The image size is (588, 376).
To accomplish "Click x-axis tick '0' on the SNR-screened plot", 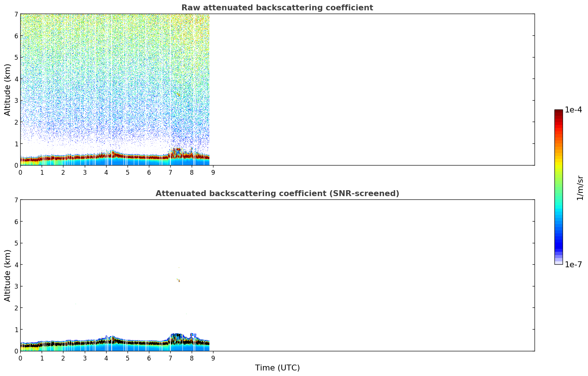I will pyautogui.click(x=20, y=358).
